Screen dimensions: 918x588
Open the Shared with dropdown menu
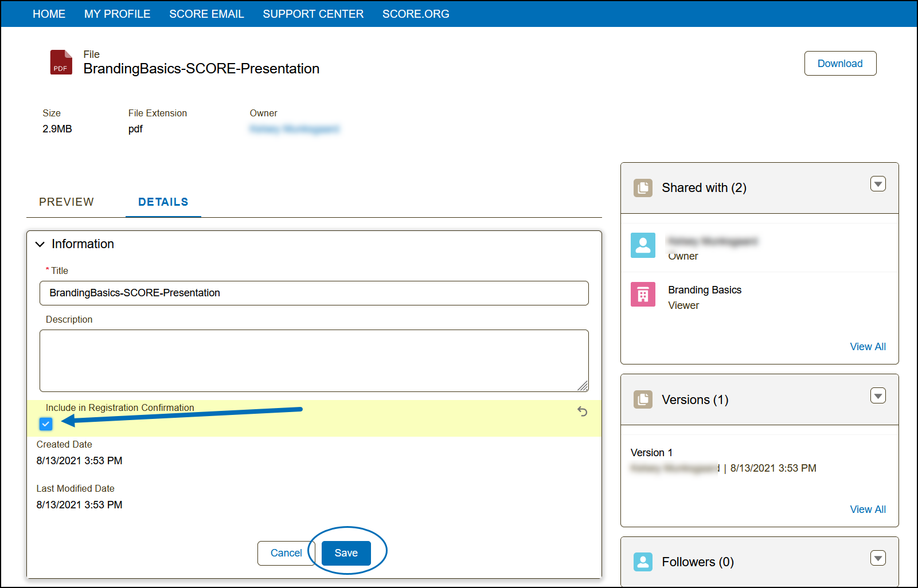click(878, 184)
